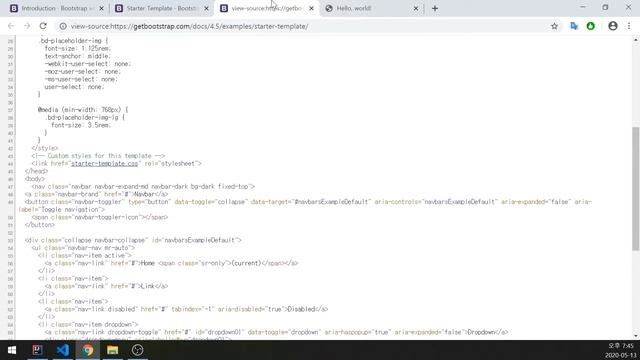Click the 'navbar-nav mr-auto' ul line

(83, 248)
